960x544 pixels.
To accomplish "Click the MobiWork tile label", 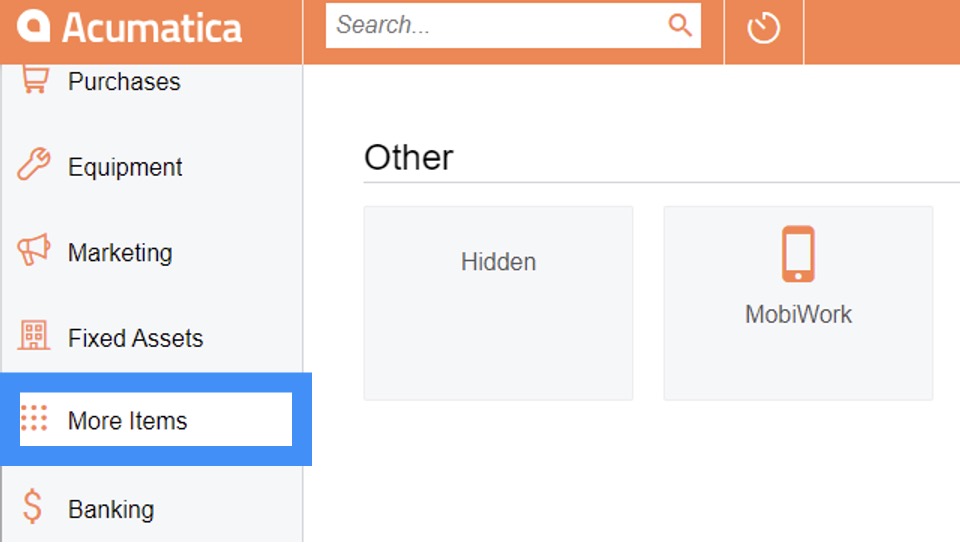I will (798, 314).
